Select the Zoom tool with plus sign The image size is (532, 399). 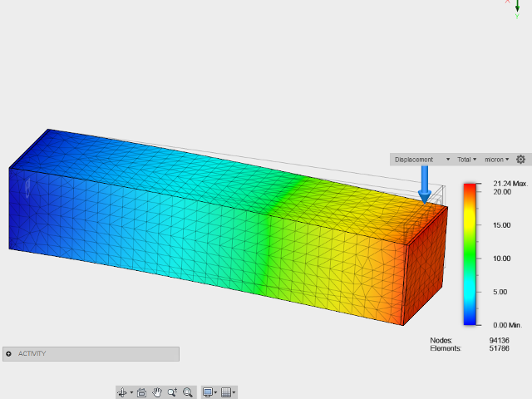click(172, 392)
